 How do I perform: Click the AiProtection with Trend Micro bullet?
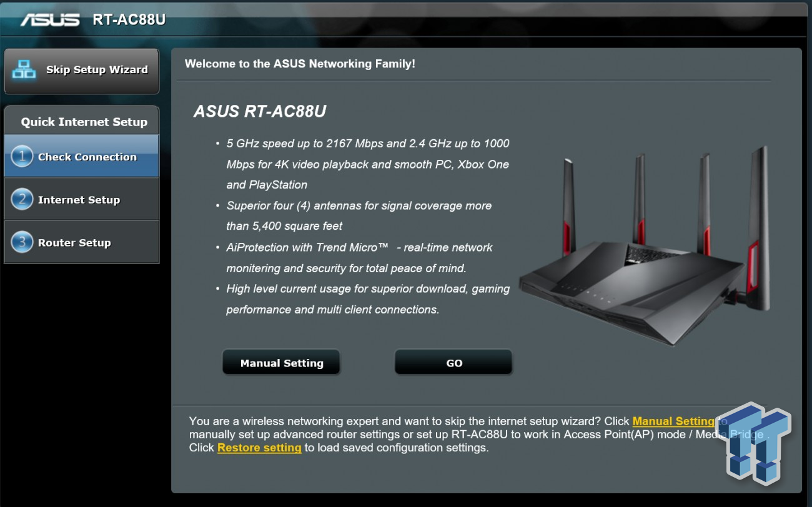pos(359,258)
